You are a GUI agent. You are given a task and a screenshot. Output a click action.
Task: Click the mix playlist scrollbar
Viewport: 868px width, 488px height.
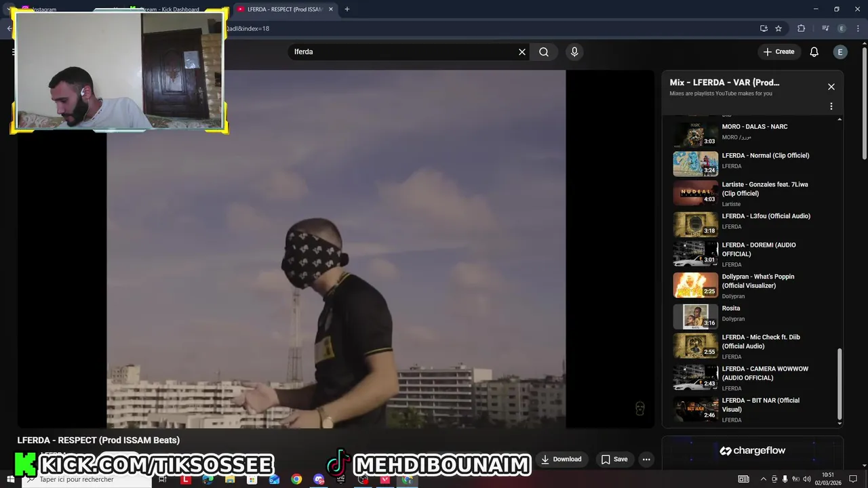point(840,383)
